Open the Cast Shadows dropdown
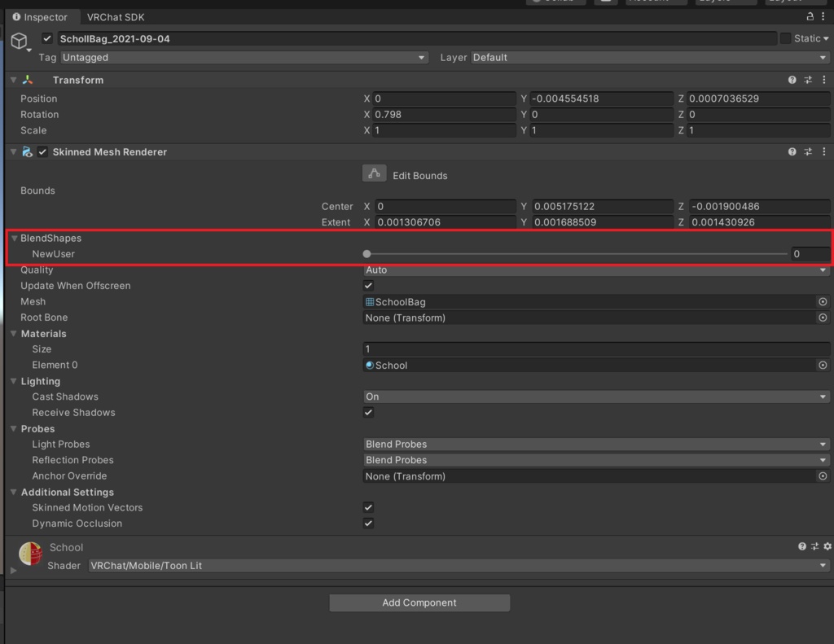Viewport: 834px width, 644px height. coord(596,396)
